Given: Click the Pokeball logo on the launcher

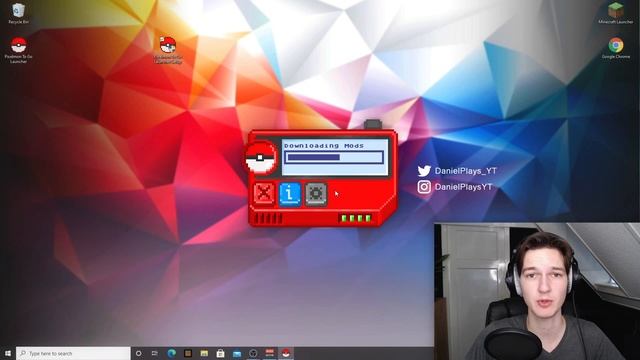Looking at the screenshot, I should (x=260, y=158).
